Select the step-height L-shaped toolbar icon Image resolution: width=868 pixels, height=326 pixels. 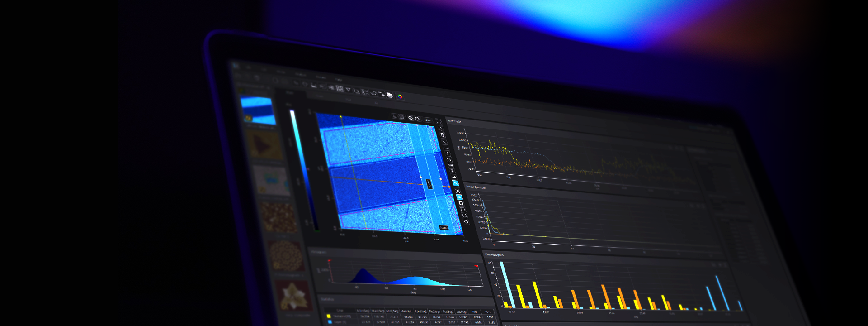[x=357, y=91]
